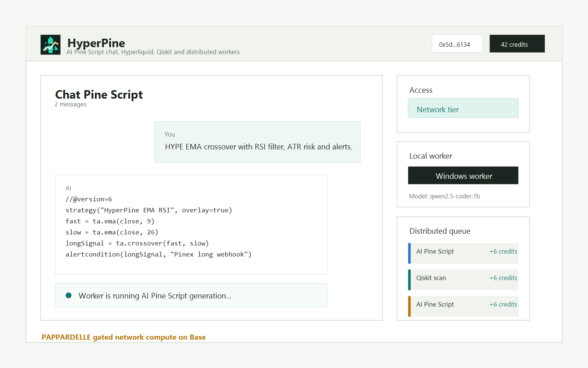588x368 pixels.
Task: Click the //@version=6 code line
Action: (89, 199)
